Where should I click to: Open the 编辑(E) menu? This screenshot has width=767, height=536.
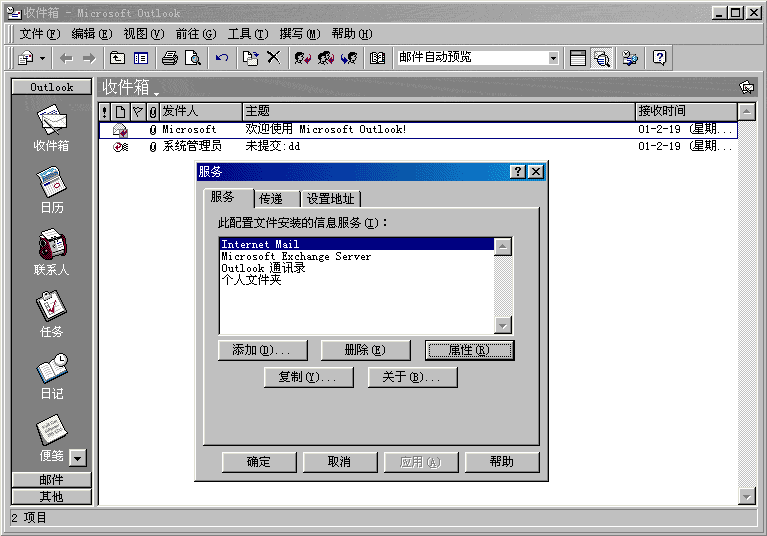91,34
